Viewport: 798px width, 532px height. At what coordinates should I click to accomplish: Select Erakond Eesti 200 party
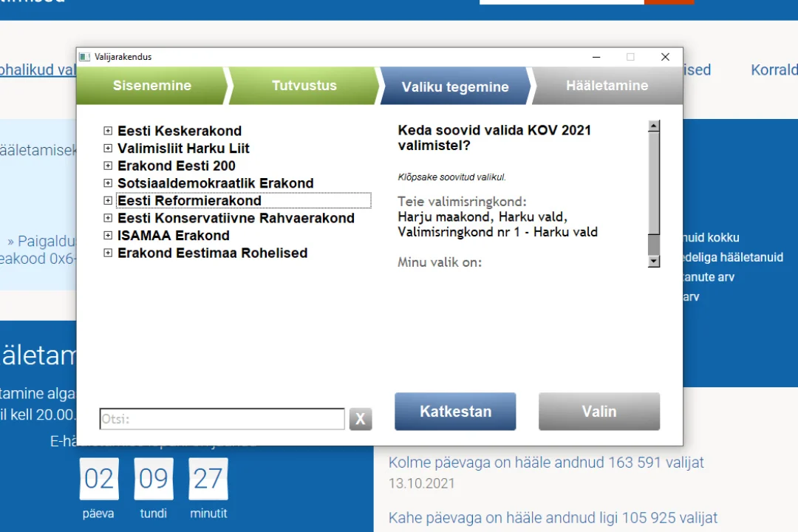pos(177,166)
